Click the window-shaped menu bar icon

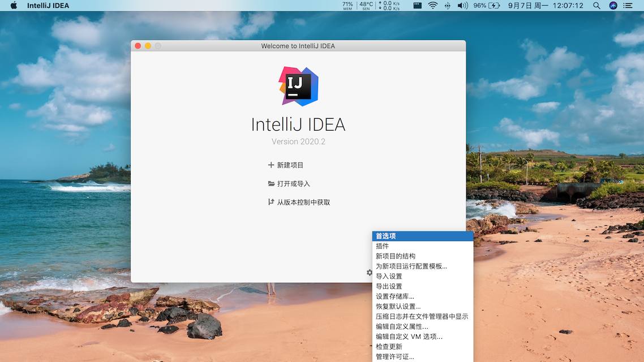tap(417, 5)
